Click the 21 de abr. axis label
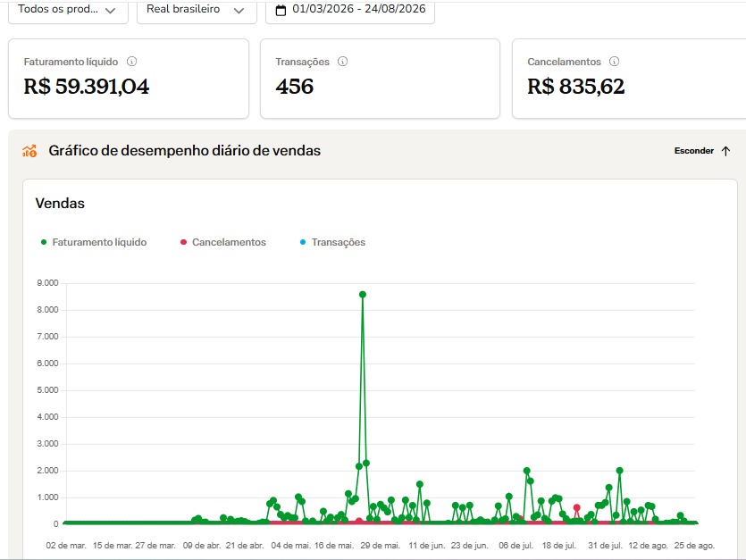The height and width of the screenshot is (560, 746). coord(245,545)
